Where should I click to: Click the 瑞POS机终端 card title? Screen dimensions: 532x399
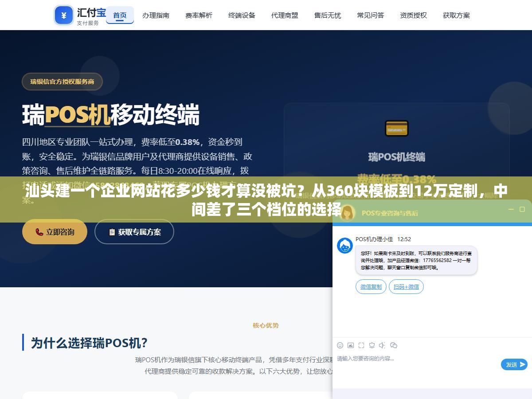pos(396,157)
